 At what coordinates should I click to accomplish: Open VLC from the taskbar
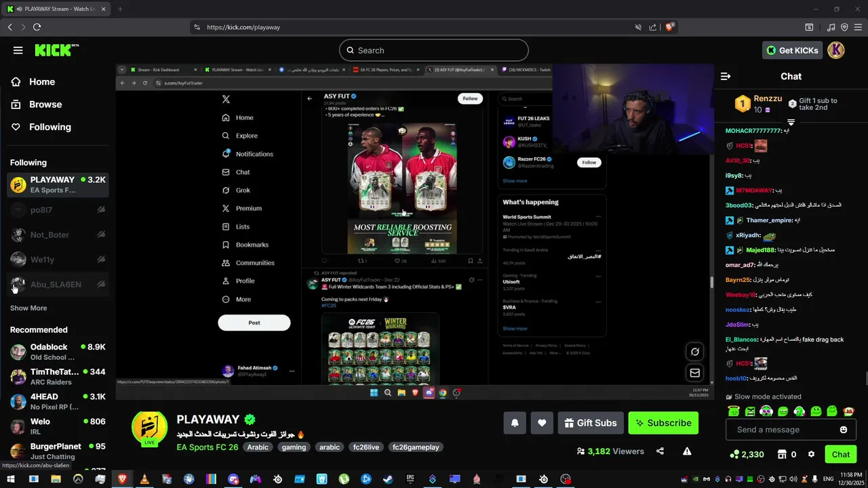144,479
